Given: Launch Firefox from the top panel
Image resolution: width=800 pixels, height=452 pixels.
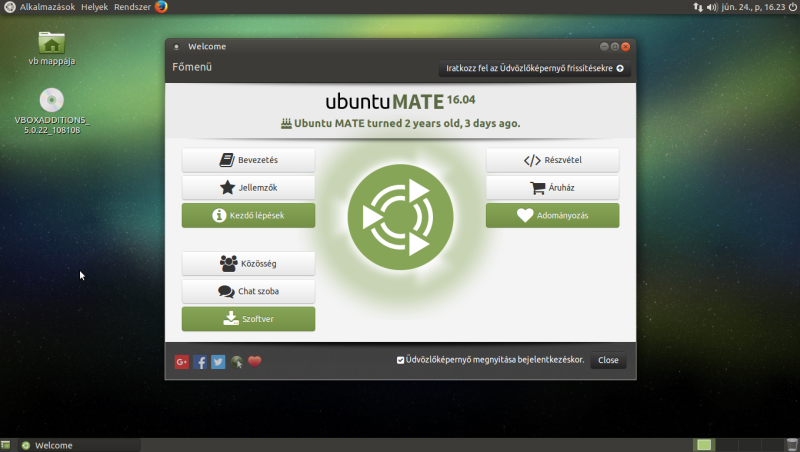Looking at the screenshot, I should [x=161, y=7].
